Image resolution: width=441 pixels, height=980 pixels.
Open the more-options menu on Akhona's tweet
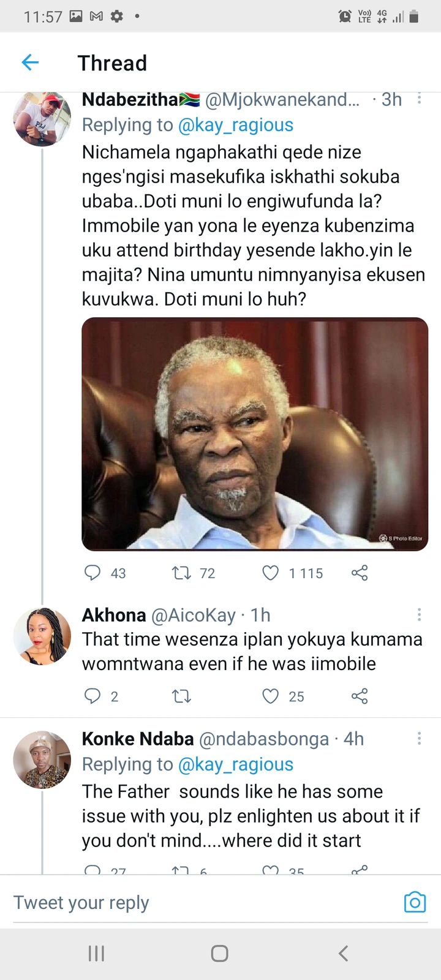coord(419,614)
